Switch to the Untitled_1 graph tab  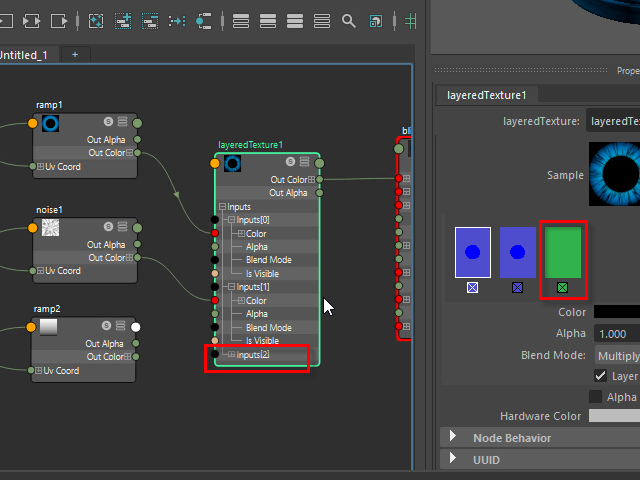tap(24, 54)
